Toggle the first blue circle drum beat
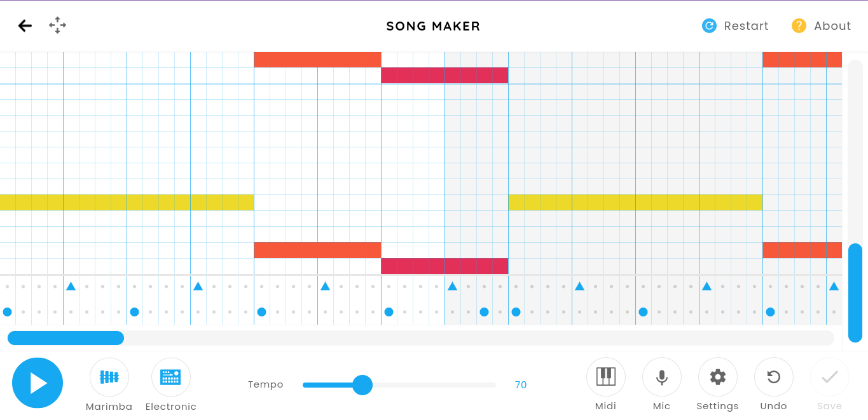This screenshot has width=868, height=420. tap(8, 312)
